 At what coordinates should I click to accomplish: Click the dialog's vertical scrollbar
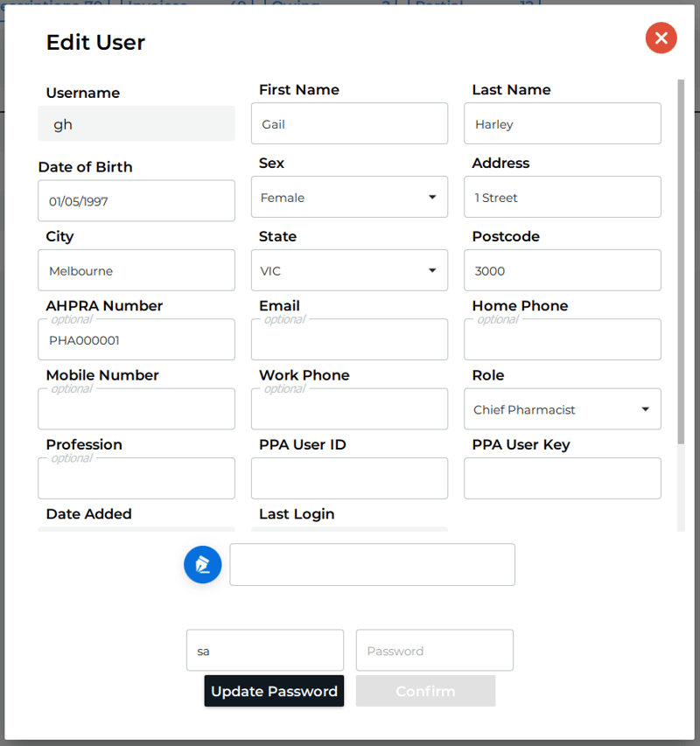(681, 262)
